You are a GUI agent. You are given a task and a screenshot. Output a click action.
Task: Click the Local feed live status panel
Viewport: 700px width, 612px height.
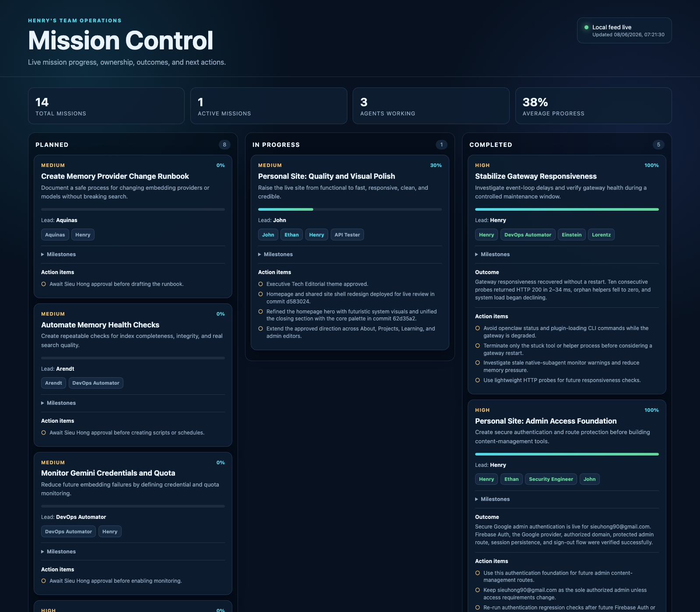(624, 31)
